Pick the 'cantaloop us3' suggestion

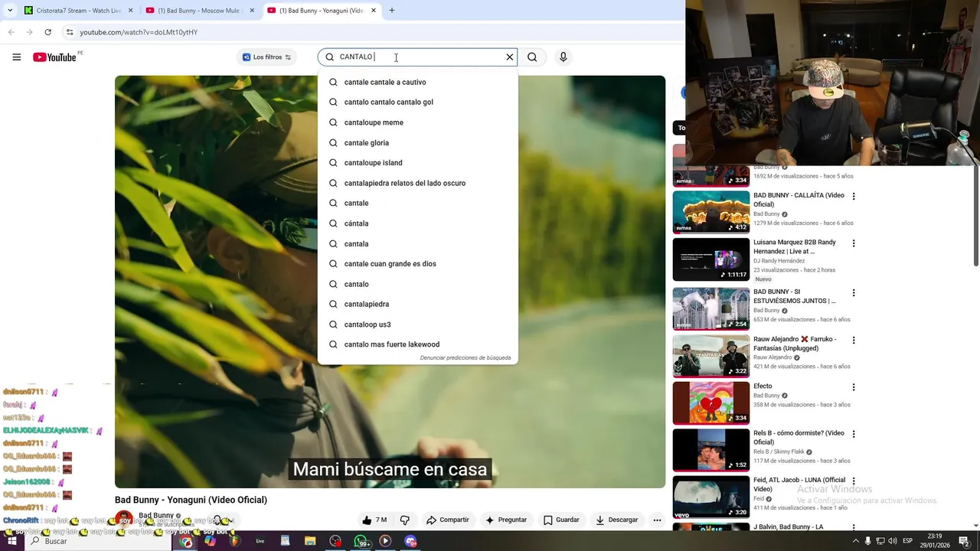418,324
